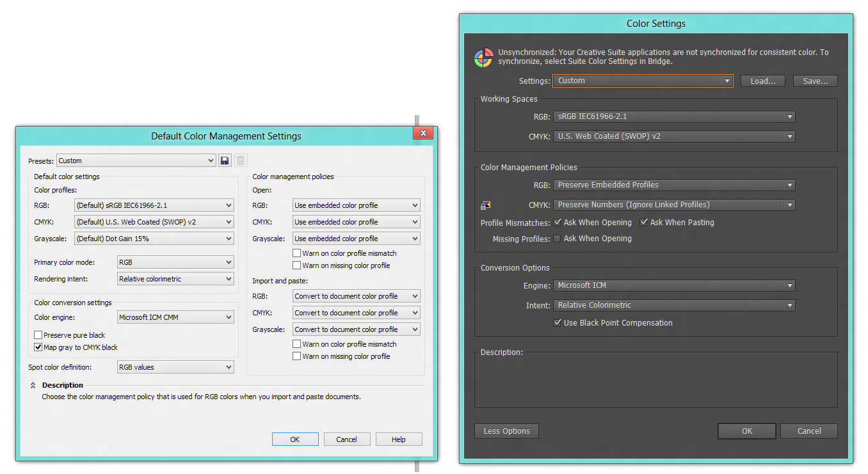Viewport: 868px width, 474px height.
Task: Open the CMYK U.S. Web Coated profile dropdown
Action: point(154,222)
